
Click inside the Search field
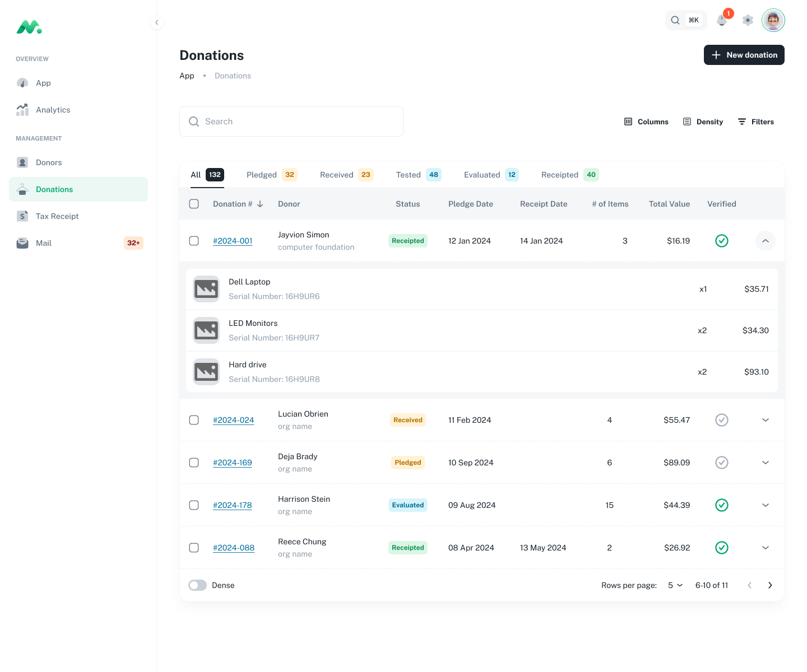pos(291,122)
